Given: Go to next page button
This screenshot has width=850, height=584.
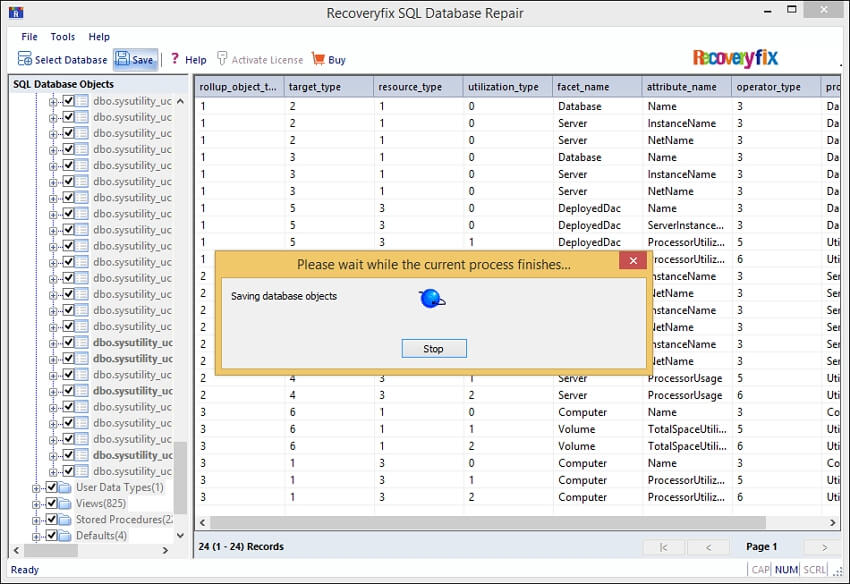Looking at the screenshot, I should point(824,547).
